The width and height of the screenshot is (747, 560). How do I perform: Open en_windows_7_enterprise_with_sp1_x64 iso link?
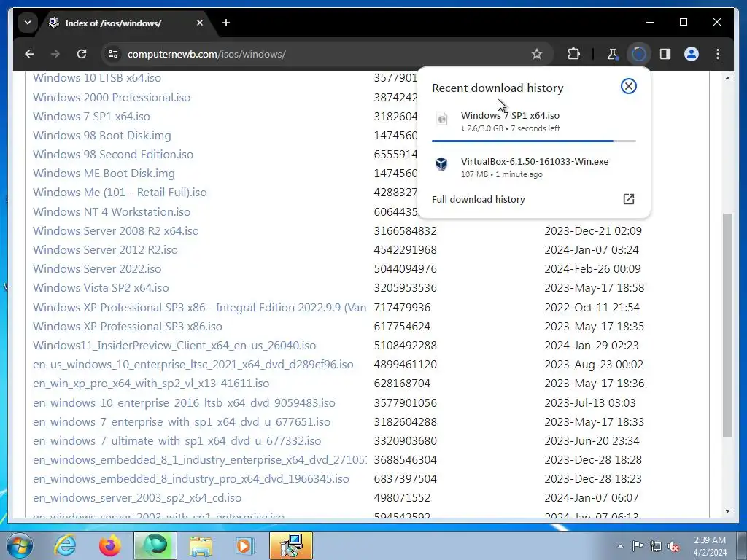pos(182,422)
